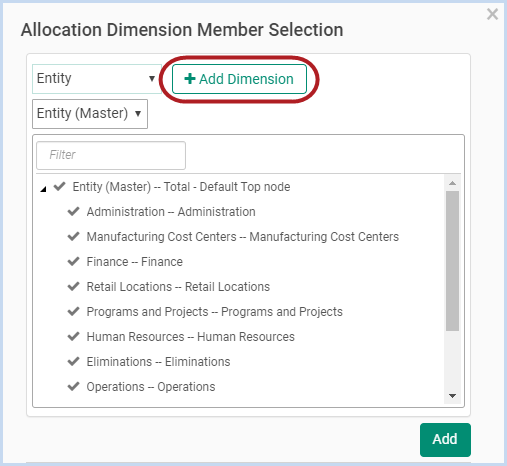Collapse the Entity (Master) Total tree node

coord(43,189)
